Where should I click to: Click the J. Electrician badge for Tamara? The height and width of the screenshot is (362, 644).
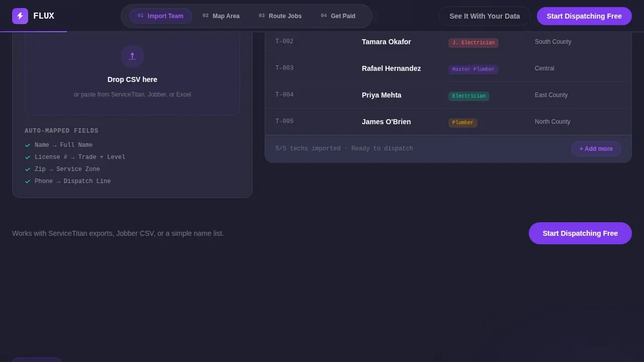click(473, 43)
